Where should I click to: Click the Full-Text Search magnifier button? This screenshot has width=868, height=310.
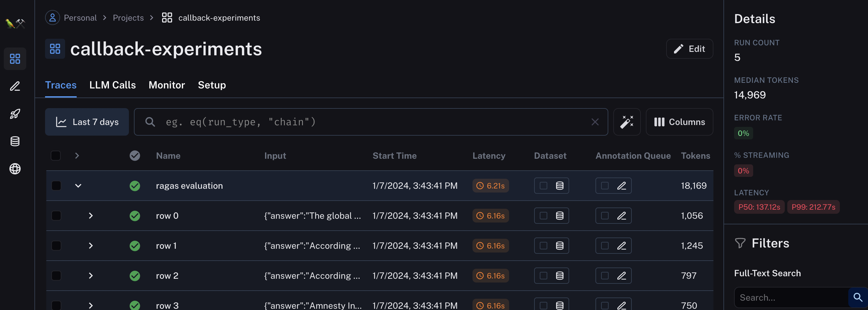[858, 297]
